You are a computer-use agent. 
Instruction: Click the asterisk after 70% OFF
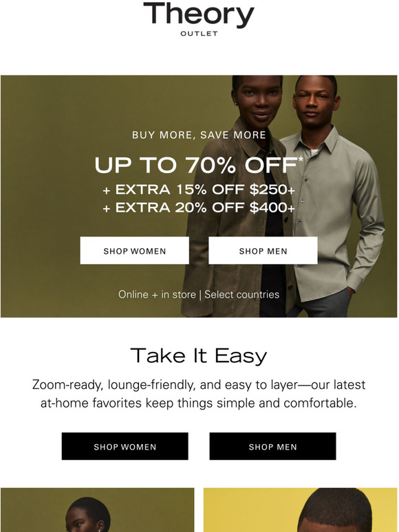point(301,159)
